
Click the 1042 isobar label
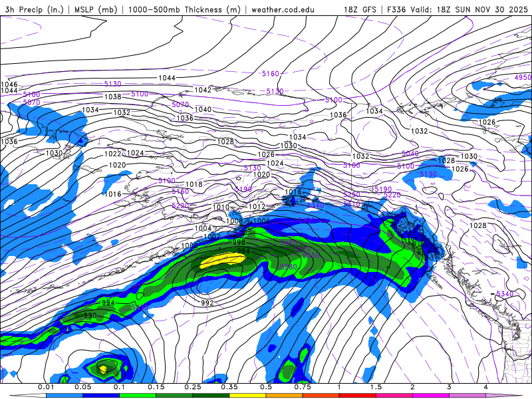203,90
